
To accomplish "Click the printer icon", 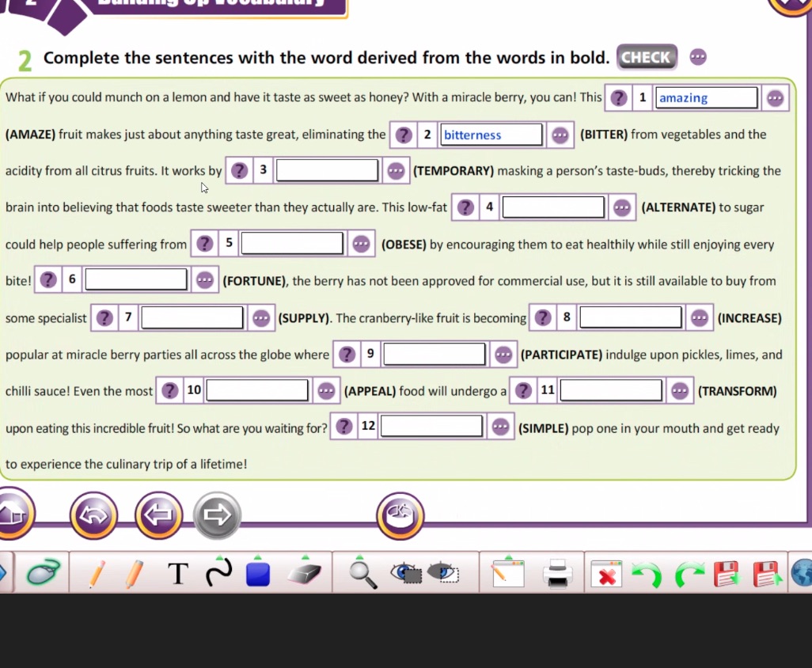I will 557,574.
